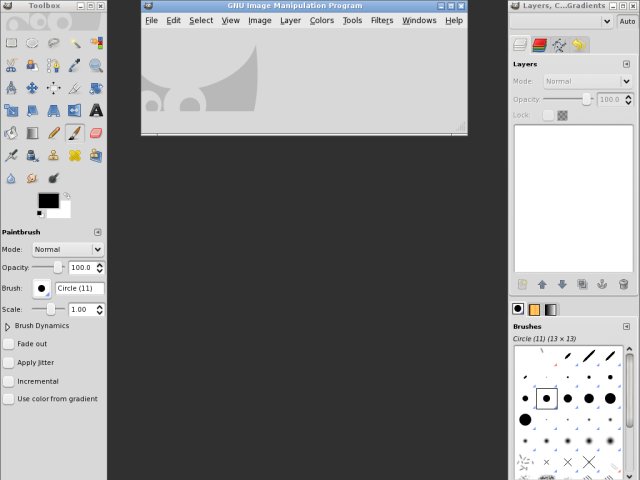Select the Zoom magnifier tool

pyautogui.click(x=97, y=65)
